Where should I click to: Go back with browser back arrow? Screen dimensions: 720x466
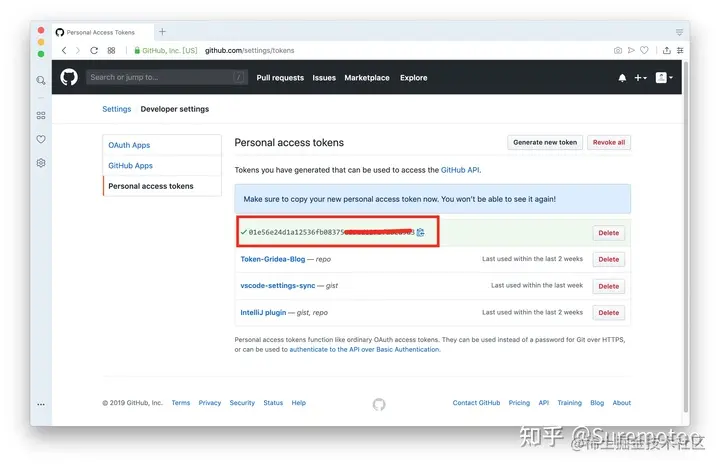tap(64, 51)
